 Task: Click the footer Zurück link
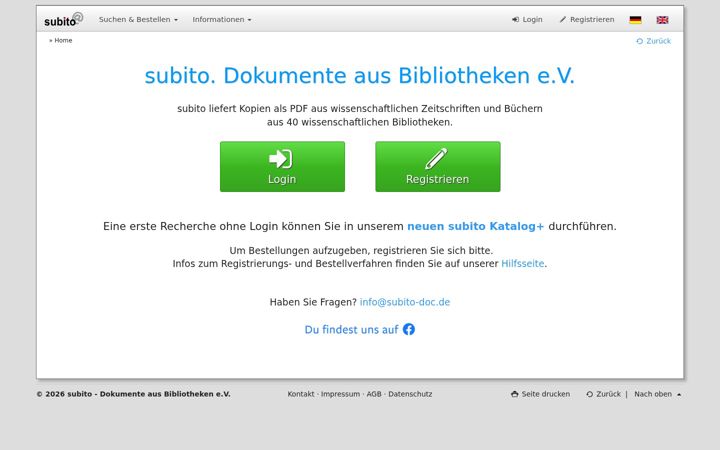603,394
